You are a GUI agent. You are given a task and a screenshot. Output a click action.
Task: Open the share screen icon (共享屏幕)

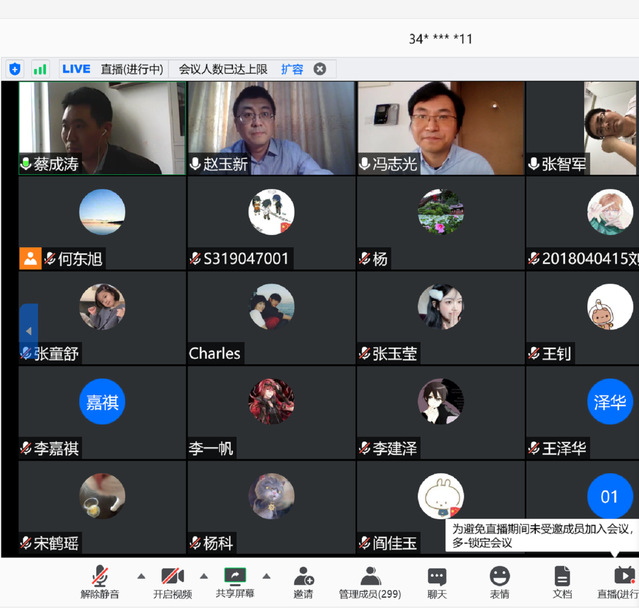coord(234,577)
